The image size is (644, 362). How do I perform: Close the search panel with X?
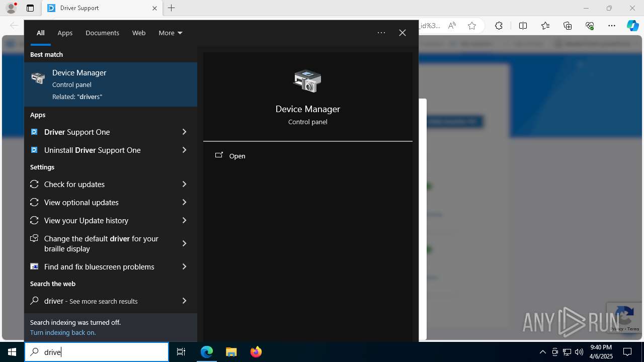(x=403, y=33)
